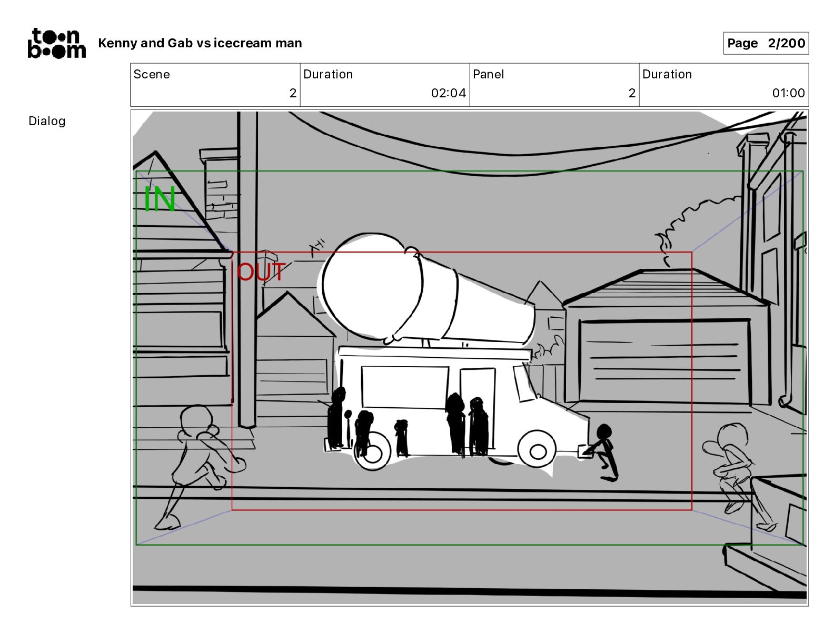Click the 'Panel' header label
This screenshot has width=834, height=644.
click(x=488, y=74)
